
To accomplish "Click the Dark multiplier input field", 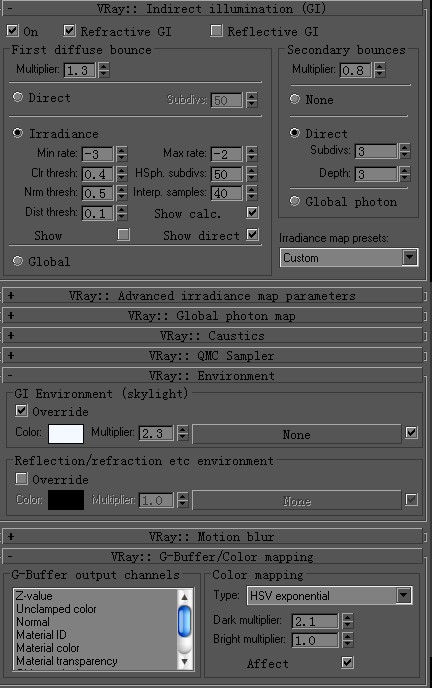I will (x=315, y=621).
